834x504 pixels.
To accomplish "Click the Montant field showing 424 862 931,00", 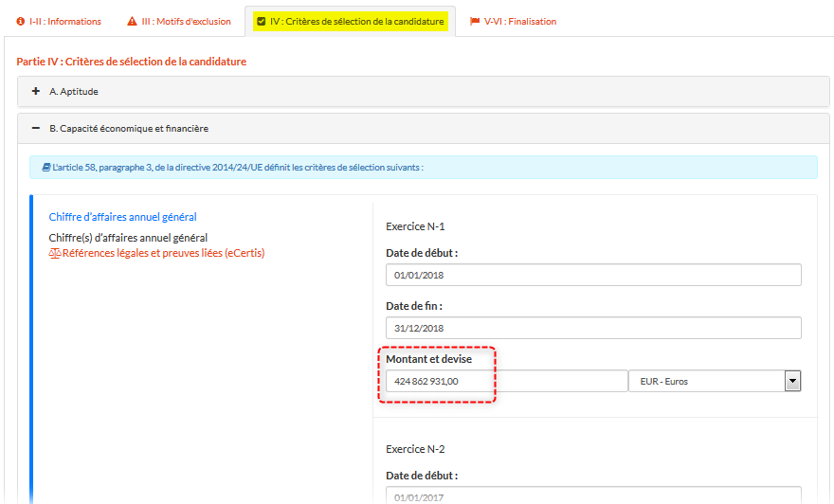I will 505,381.
